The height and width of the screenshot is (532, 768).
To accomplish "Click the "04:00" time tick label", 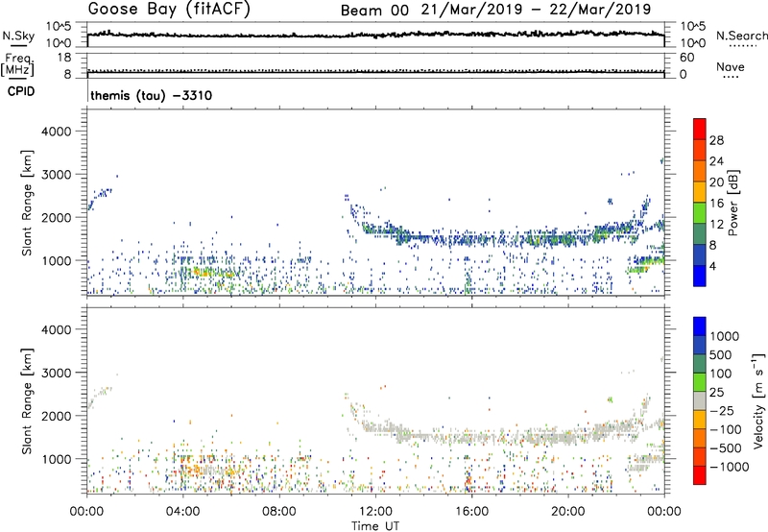I will (182, 512).
